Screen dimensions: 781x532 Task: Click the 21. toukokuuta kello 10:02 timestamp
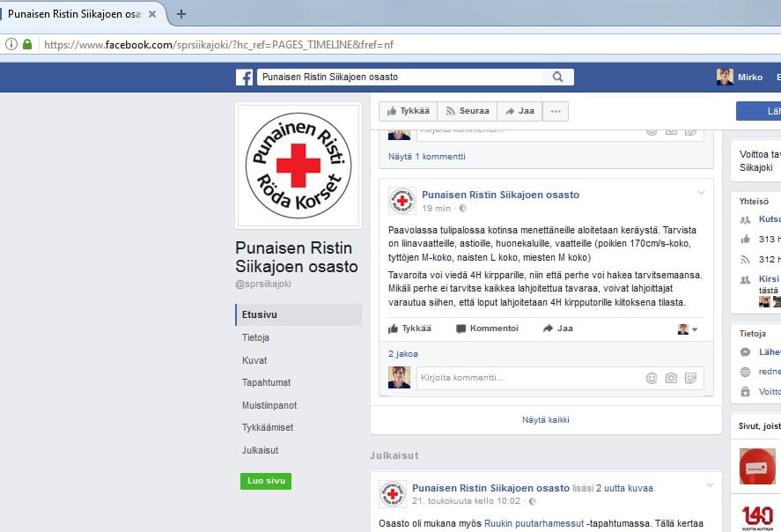[466, 501]
